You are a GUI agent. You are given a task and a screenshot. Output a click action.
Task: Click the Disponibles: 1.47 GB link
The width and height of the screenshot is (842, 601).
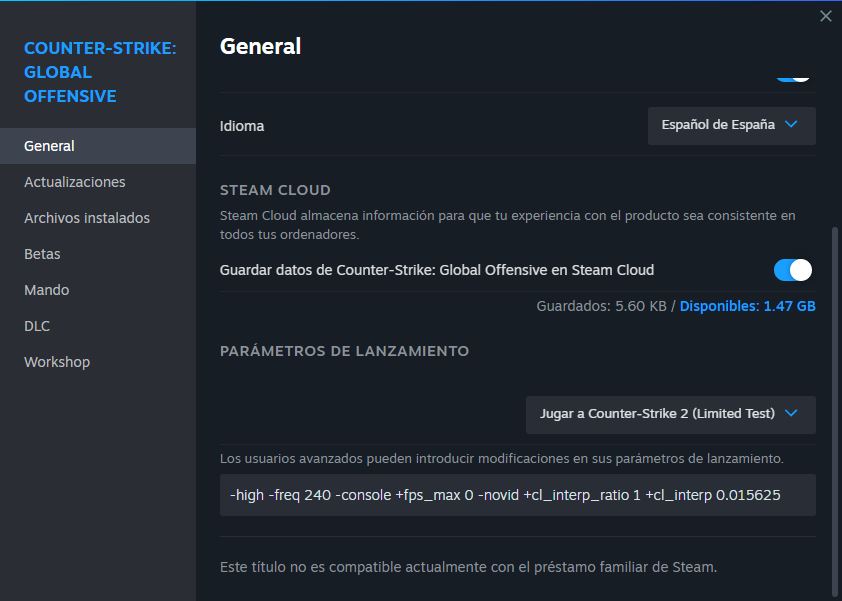[x=747, y=306]
